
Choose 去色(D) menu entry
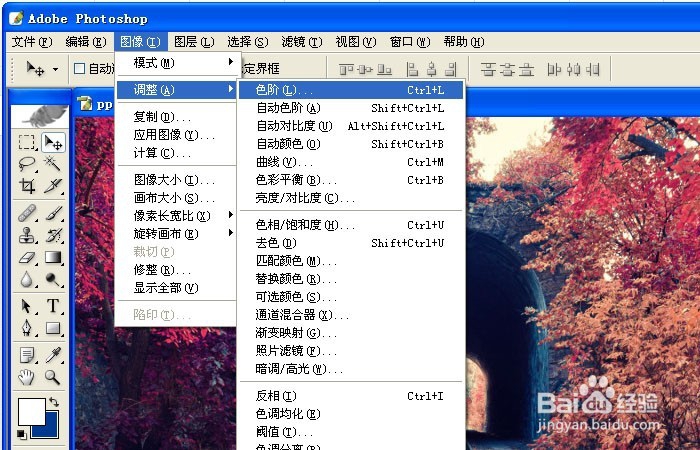point(351,242)
